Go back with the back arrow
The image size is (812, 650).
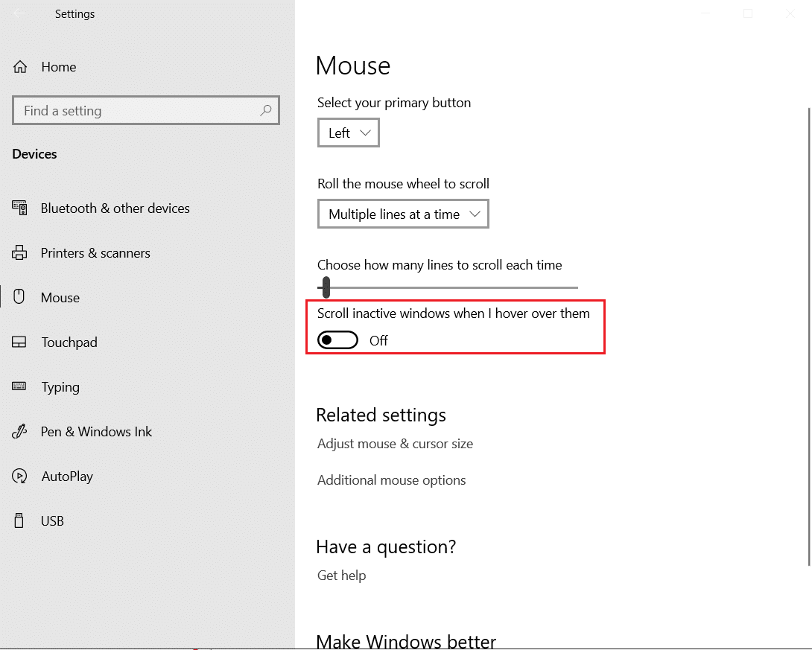[19, 14]
